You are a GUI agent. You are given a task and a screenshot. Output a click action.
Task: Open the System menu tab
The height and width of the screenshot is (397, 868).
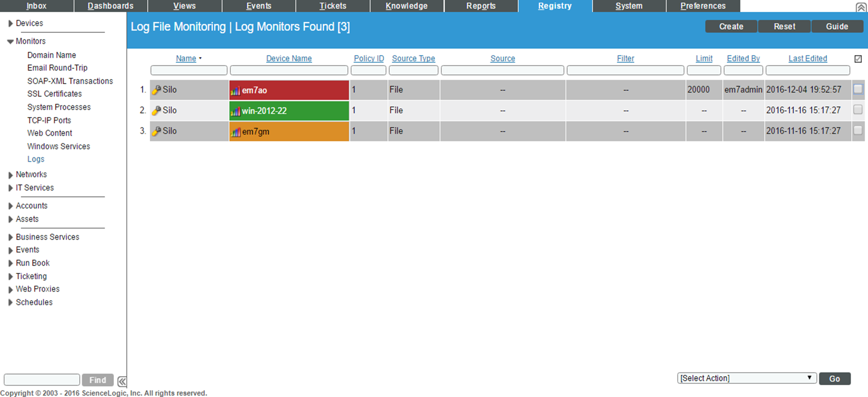tap(628, 6)
